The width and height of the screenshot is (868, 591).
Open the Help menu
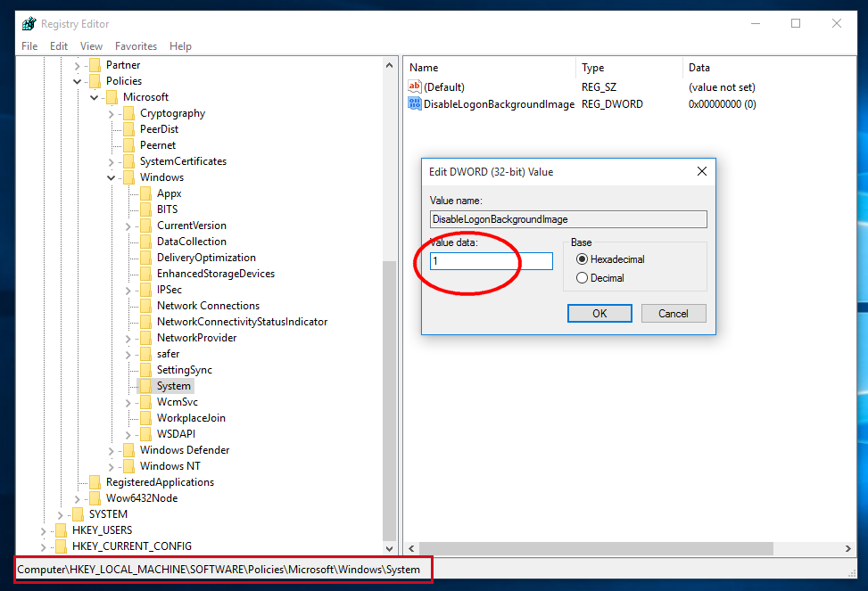tap(180, 46)
